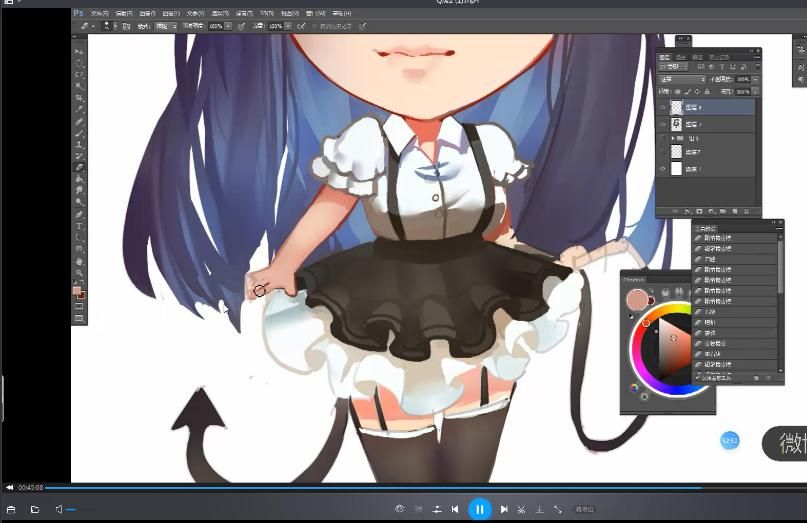The image size is (807, 523).
Task: Select the Lasso tool
Action: [79, 74]
